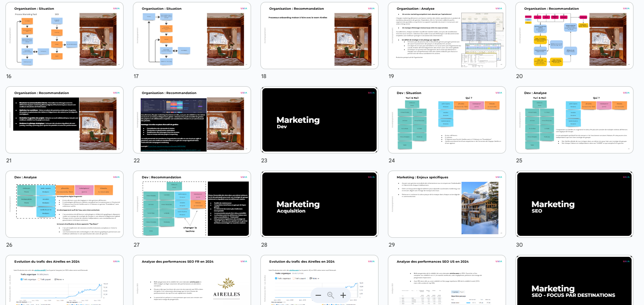This screenshot has height=305, width=644.
Task: Select slide 19 Organisation : Analyse
Action: coord(447,36)
